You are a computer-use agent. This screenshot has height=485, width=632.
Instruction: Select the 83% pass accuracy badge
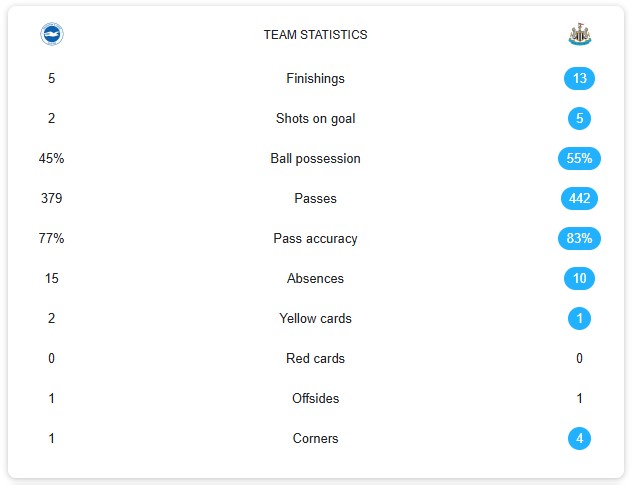(x=579, y=238)
